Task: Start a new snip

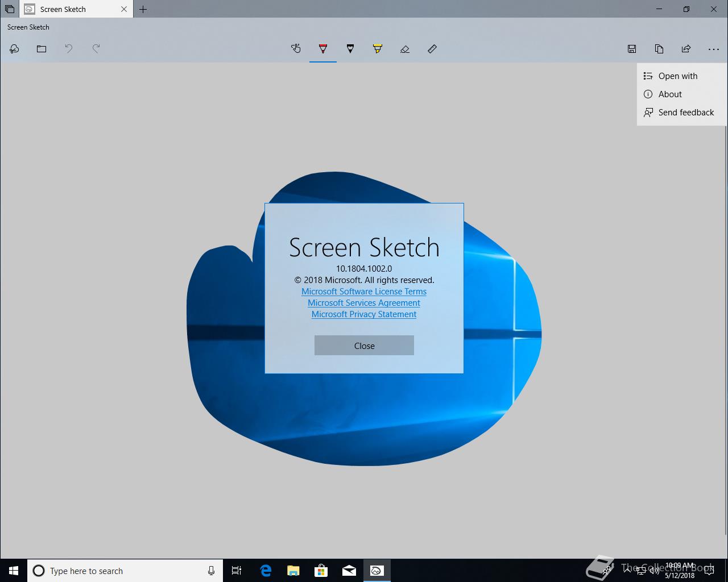Action: [x=14, y=49]
